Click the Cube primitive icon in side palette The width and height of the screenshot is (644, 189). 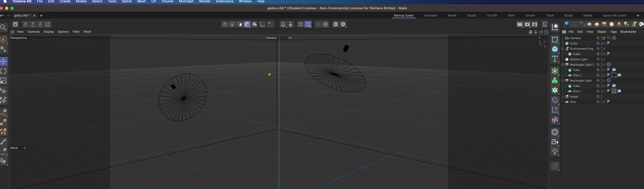[555, 49]
